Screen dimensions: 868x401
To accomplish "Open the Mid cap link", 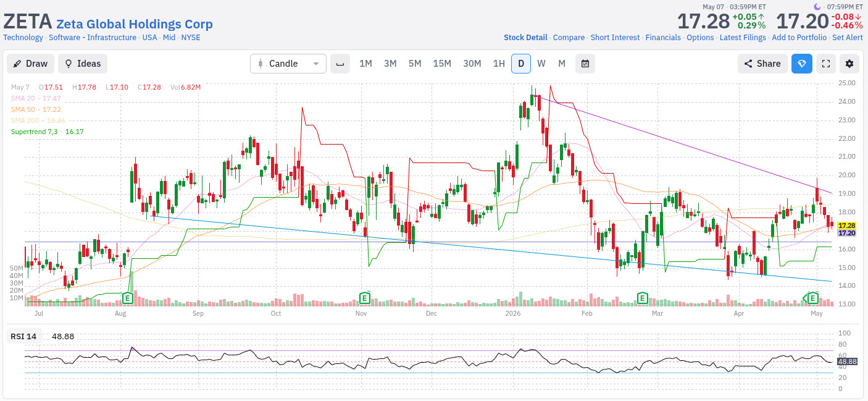I will tap(169, 38).
